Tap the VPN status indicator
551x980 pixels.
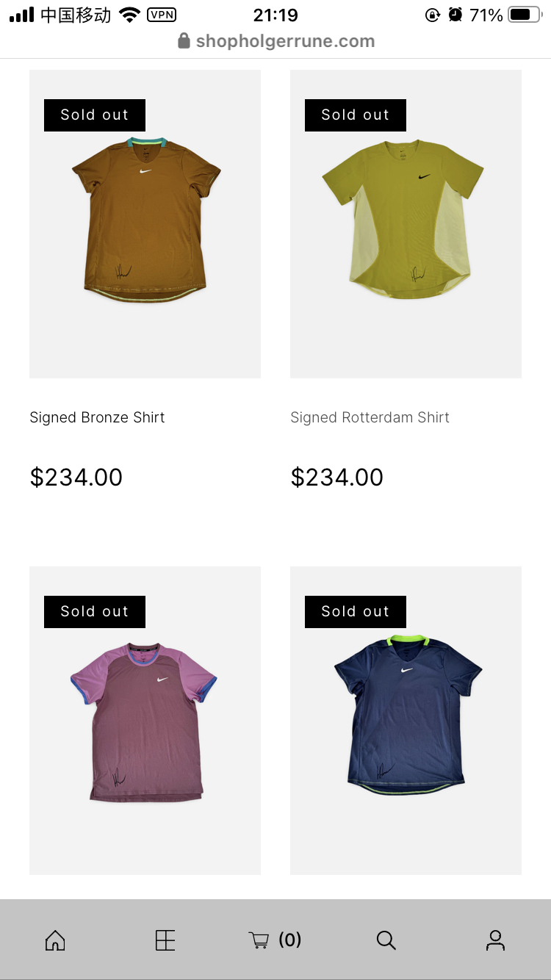[162, 15]
